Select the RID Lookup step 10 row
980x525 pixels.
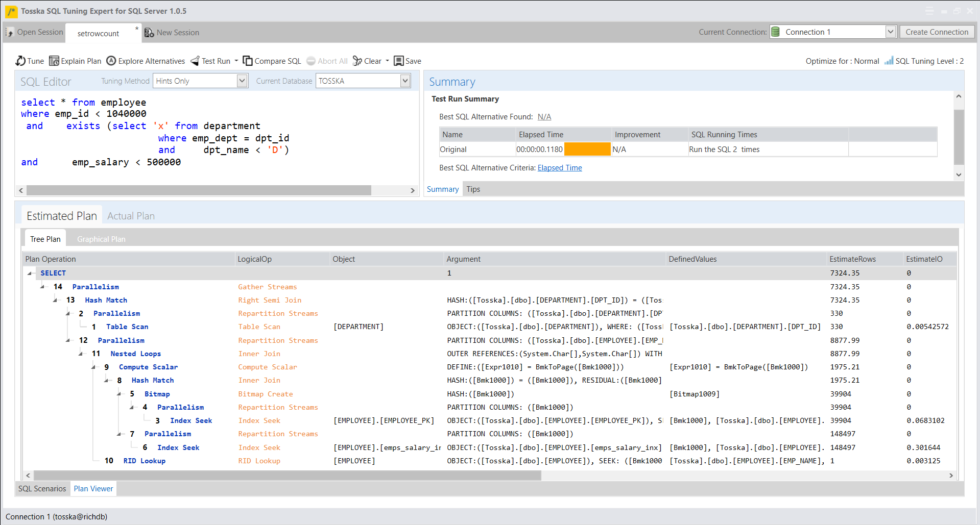click(489, 461)
